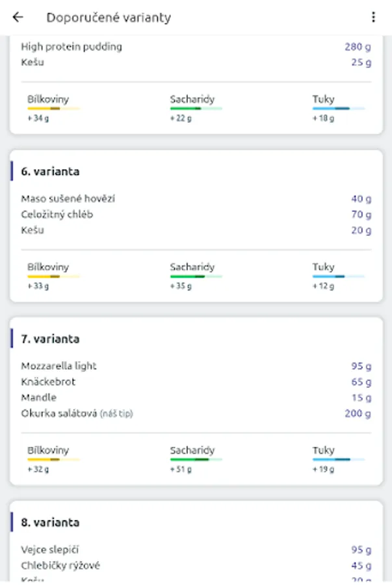Click the Sacharidy bar in variant 7

point(196,460)
